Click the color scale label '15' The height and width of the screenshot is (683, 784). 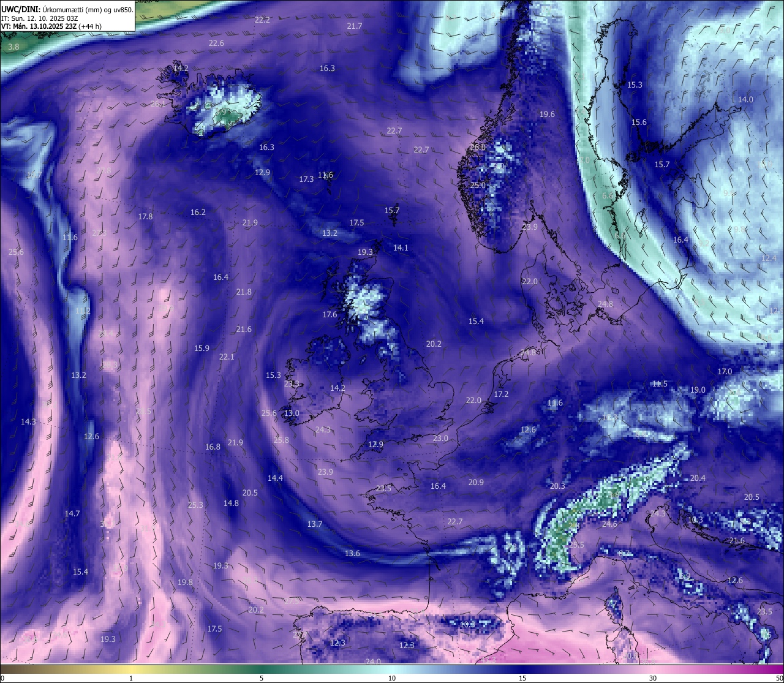522,678
